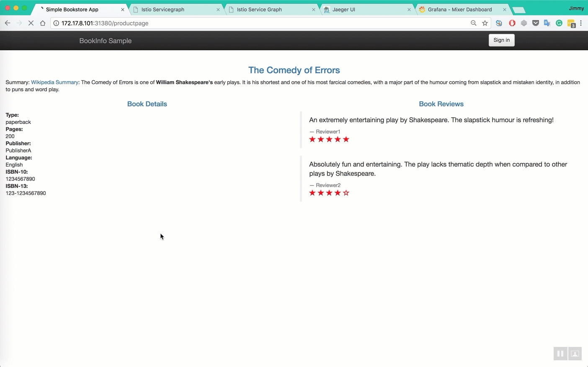Open the zoom magnifier in the address bar

click(x=473, y=23)
